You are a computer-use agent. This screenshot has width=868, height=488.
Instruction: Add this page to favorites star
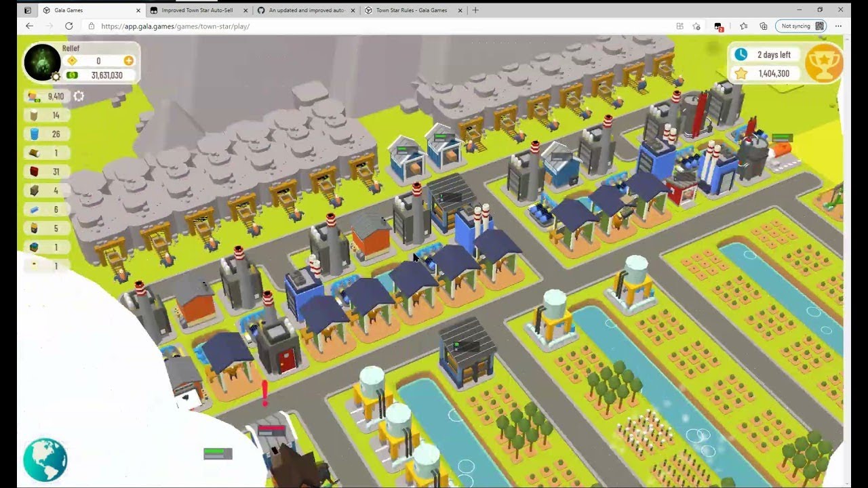click(x=696, y=26)
